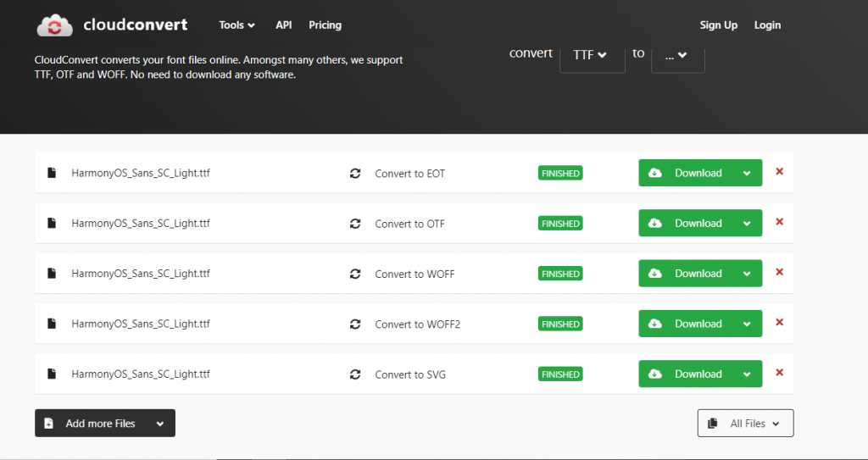Click the CloudConvert logo icon

coord(55,25)
